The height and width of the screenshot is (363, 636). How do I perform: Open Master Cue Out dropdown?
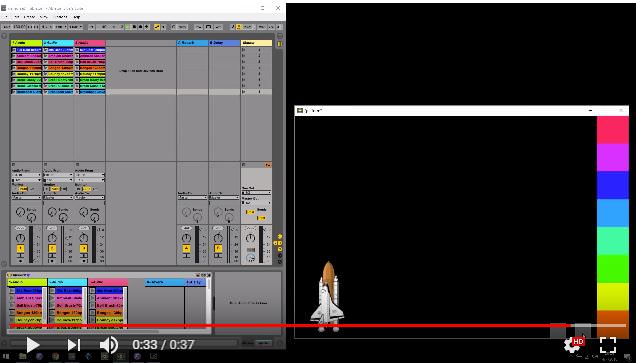(256, 192)
